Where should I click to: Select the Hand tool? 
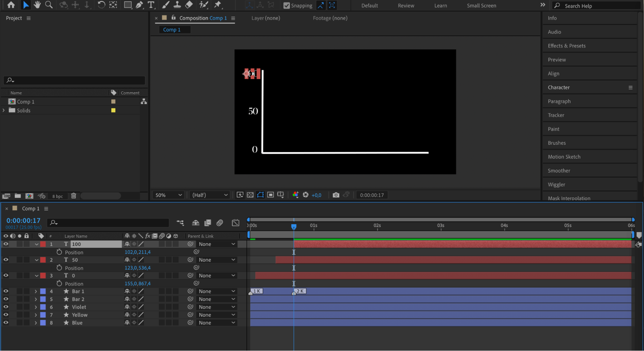[x=37, y=5]
